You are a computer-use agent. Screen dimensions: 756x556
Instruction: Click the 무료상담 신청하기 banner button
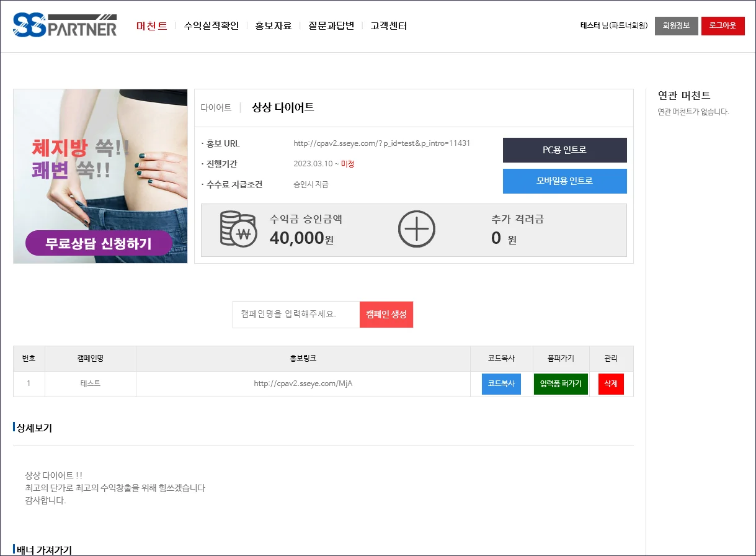pos(99,243)
